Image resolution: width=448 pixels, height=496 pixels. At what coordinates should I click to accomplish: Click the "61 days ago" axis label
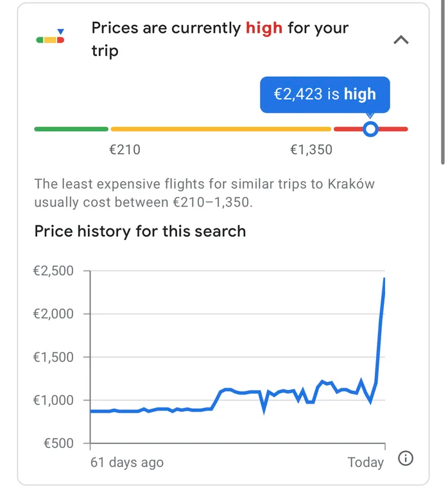point(127,462)
